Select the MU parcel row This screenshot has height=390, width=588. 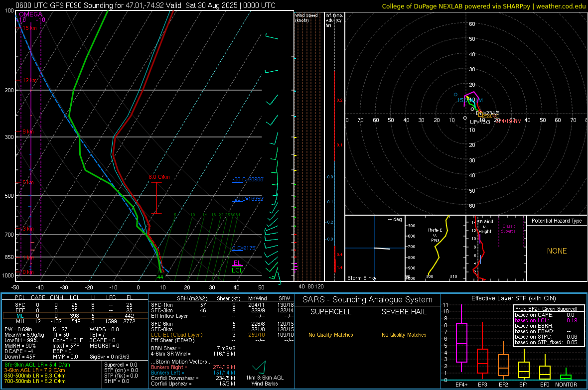[75, 321]
